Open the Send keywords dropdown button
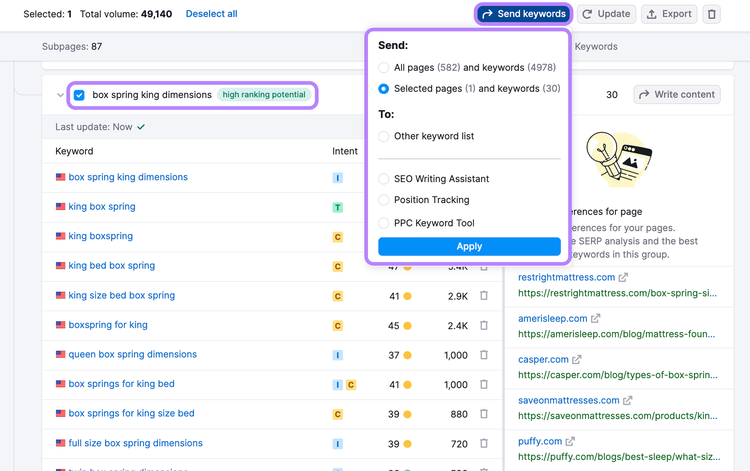This screenshot has width=750, height=471. (524, 14)
